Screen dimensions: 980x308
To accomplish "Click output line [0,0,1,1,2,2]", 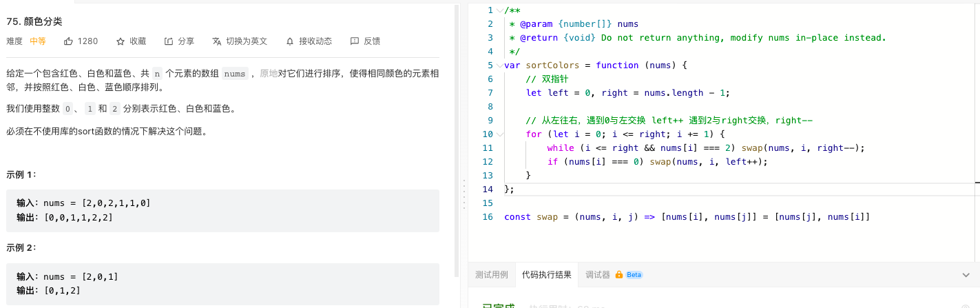I will click(65, 218).
